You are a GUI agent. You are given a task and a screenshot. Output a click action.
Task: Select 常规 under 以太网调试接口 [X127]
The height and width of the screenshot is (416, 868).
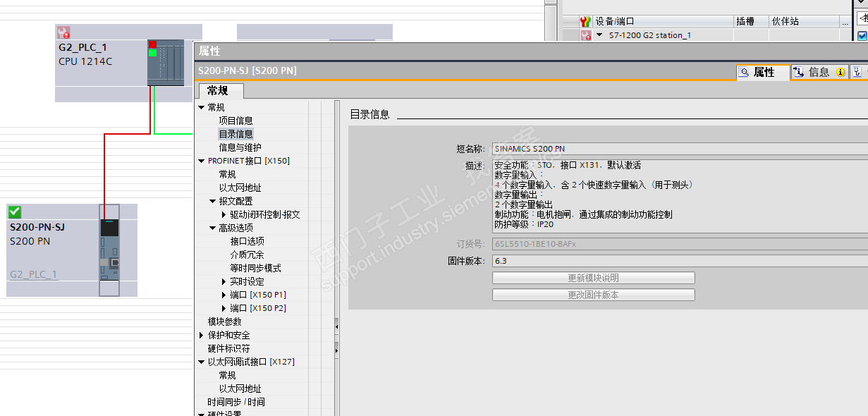click(x=227, y=375)
